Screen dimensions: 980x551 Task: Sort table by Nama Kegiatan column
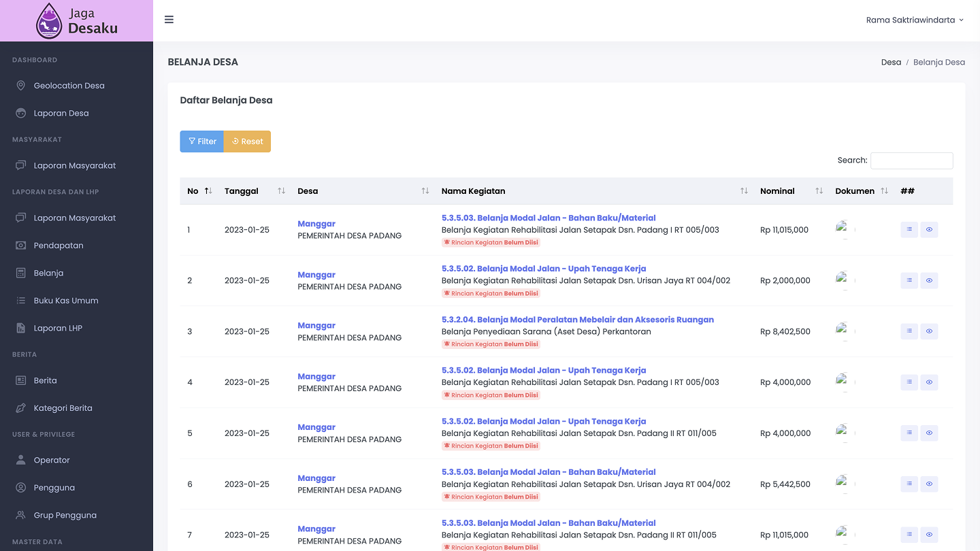click(x=593, y=191)
